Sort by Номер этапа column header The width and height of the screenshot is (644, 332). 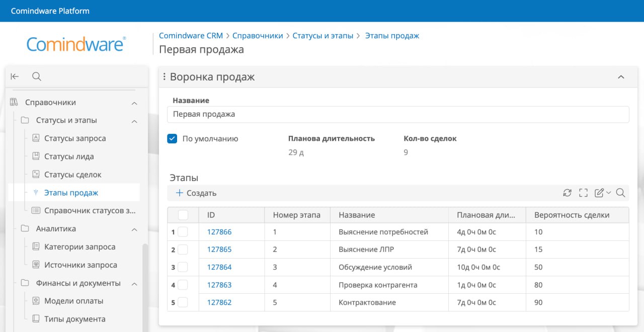pos(297,215)
